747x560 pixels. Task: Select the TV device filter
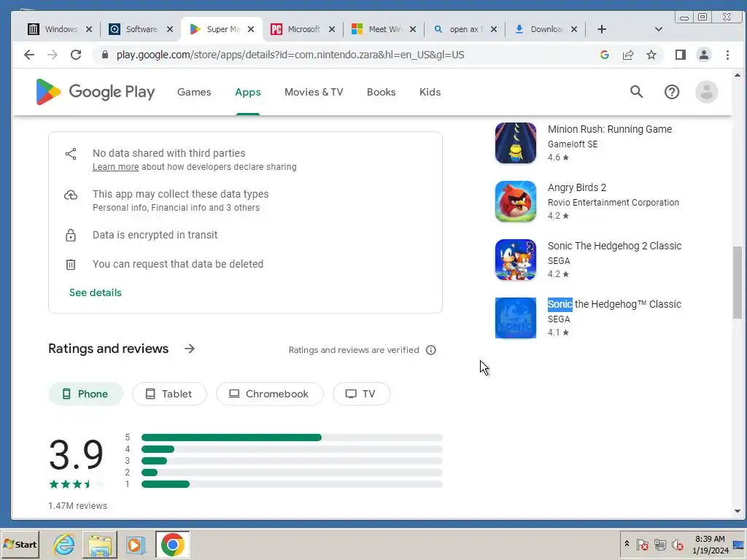(x=362, y=394)
